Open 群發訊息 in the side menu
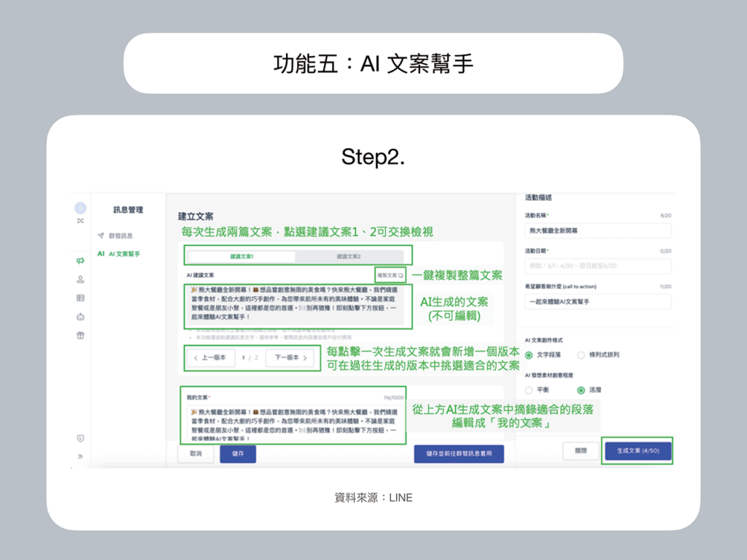 (x=121, y=236)
